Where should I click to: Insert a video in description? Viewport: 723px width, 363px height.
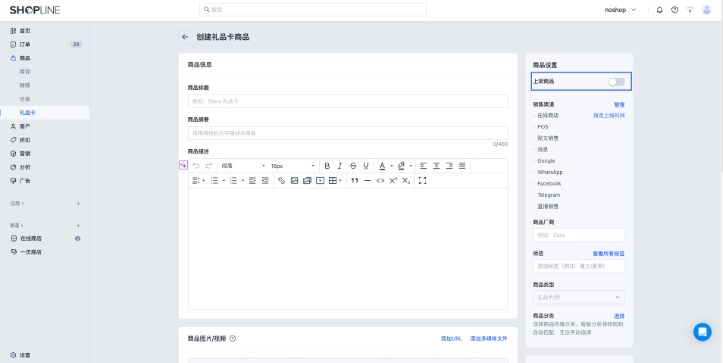coord(320,181)
